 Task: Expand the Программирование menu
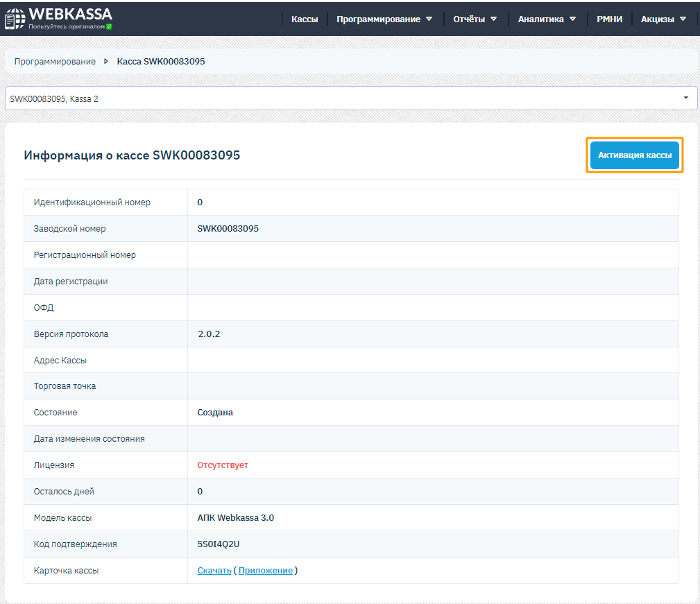click(384, 19)
